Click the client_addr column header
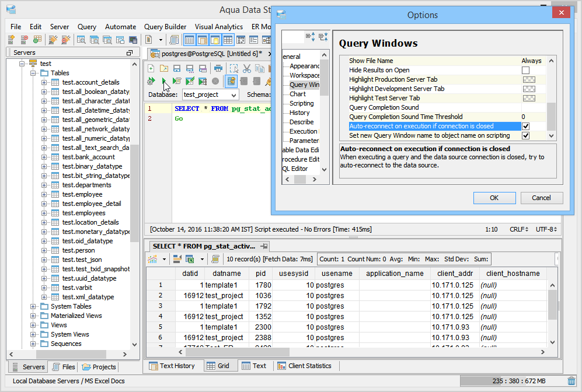This screenshot has width=582, height=392. click(x=455, y=274)
